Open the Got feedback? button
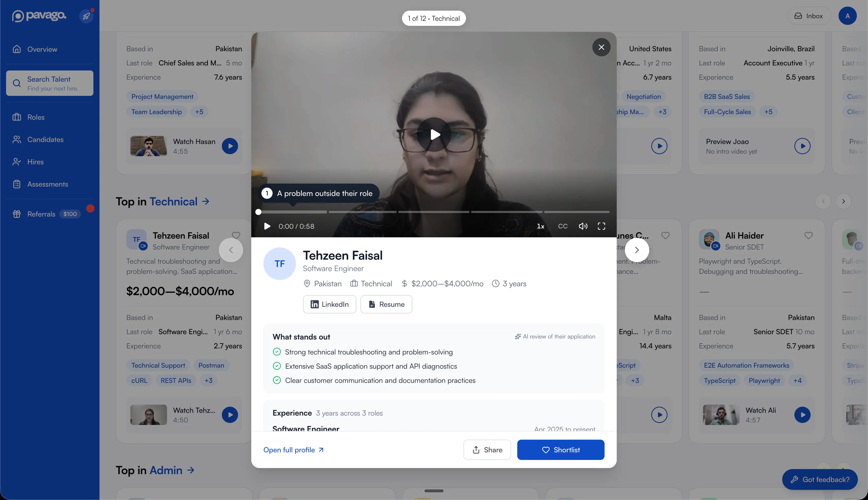This screenshot has height=500, width=868. tap(820, 479)
